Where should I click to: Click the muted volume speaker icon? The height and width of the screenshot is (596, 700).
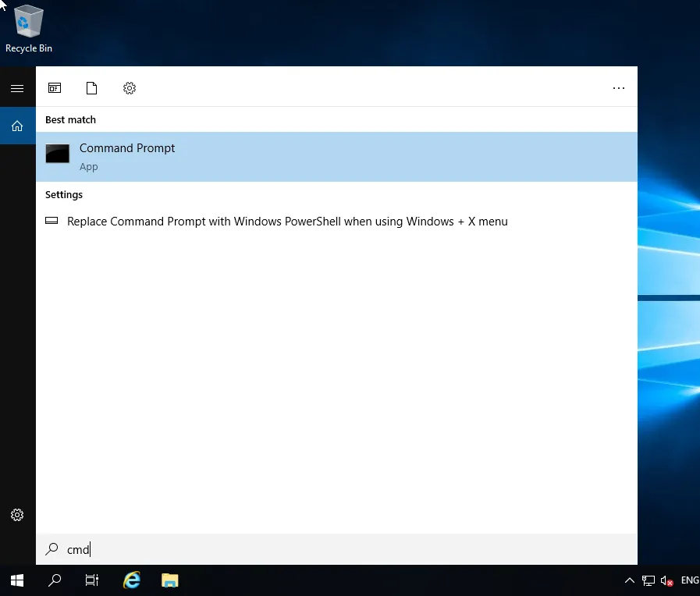tap(666, 580)
